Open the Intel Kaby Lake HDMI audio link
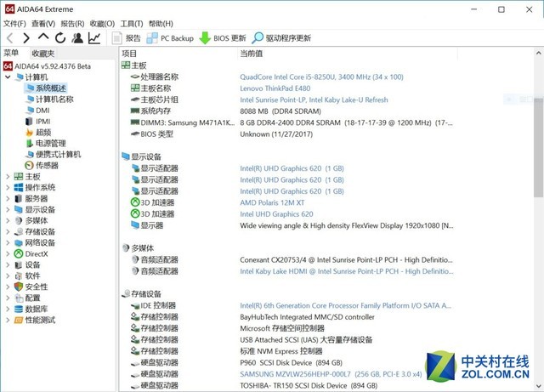The width and height of the screenshot is (544, 392). tap(347, 271)
